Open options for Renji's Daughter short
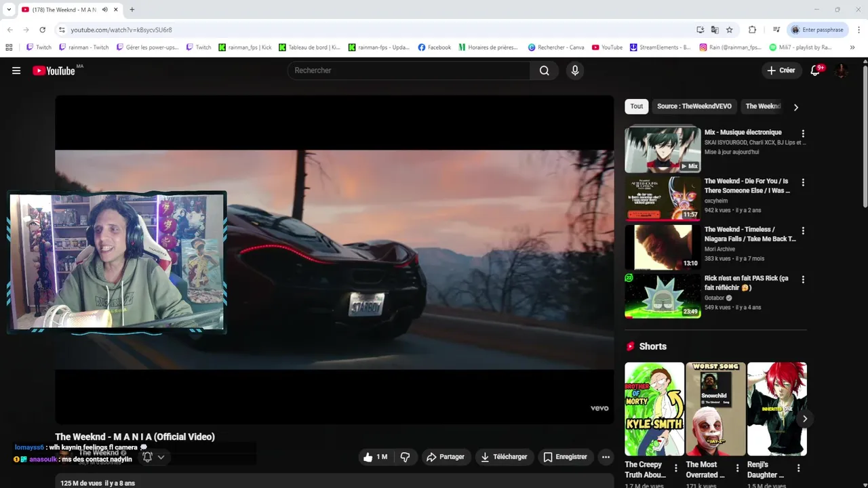Image resolution: width=868 pixels, height=488 pixels. click(x=798, y=468)
